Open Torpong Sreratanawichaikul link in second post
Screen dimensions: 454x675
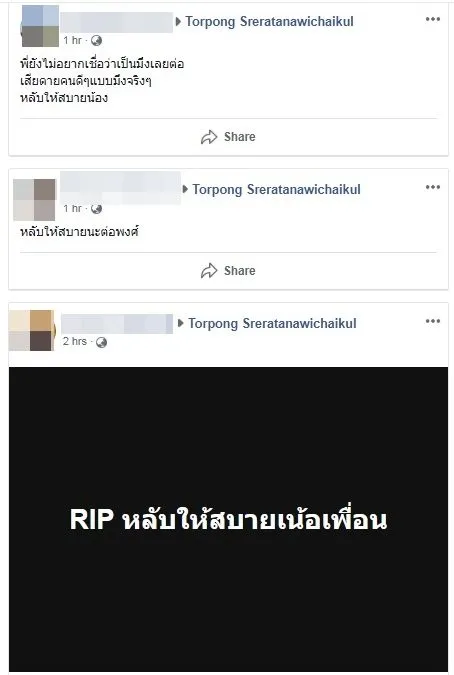click(276, 189)
